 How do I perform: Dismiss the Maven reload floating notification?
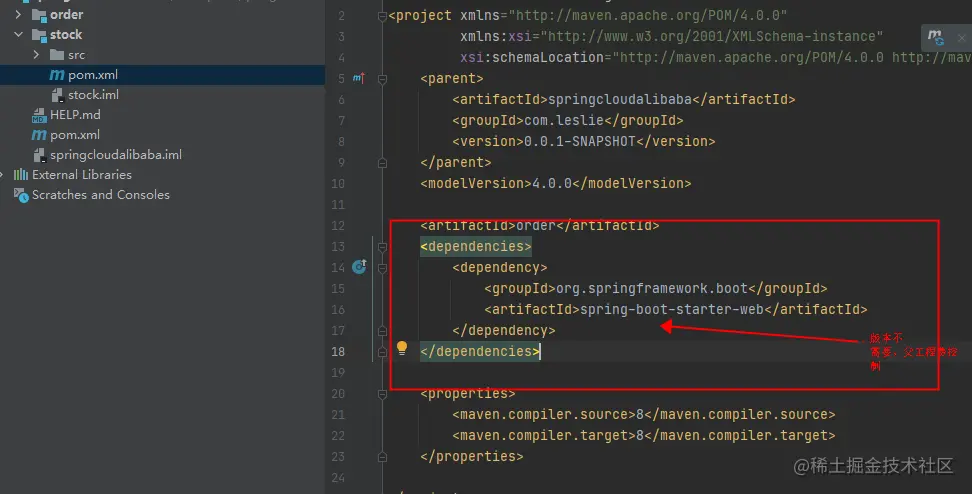click(961, 38)
